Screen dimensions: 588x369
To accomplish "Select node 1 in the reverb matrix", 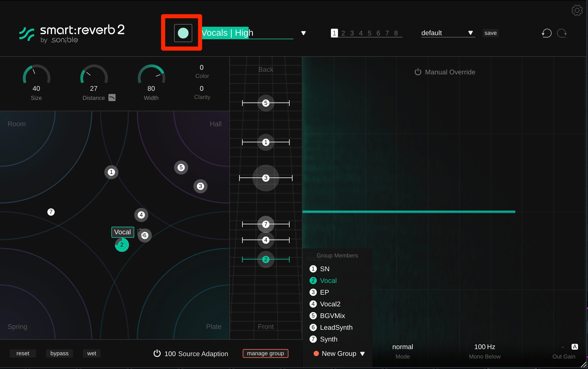I will [x=111, y=172].
